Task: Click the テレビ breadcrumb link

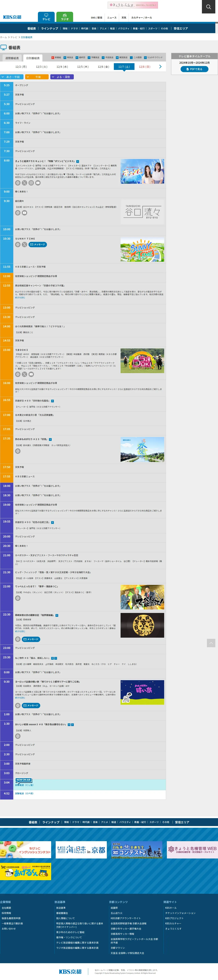Action: 14,37
